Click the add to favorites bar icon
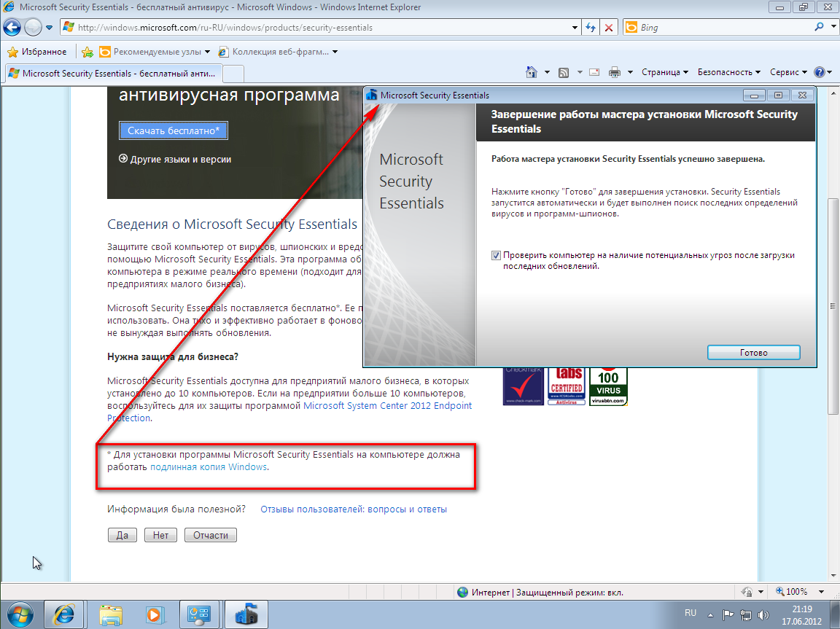This screenshot has height=629, width=840. tap(87, 52)
